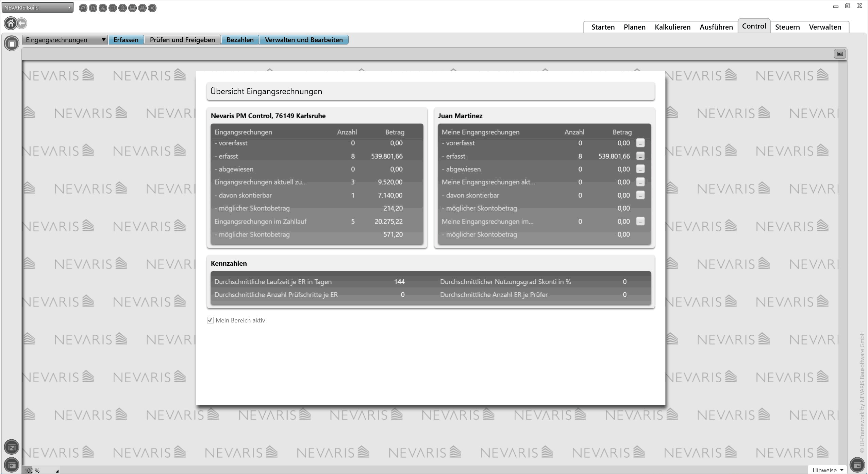Open details for 'Meine Eingangsrechnungen akt...' row
Image resolution: width=868 pixels, height=474 pixels.
640,182
